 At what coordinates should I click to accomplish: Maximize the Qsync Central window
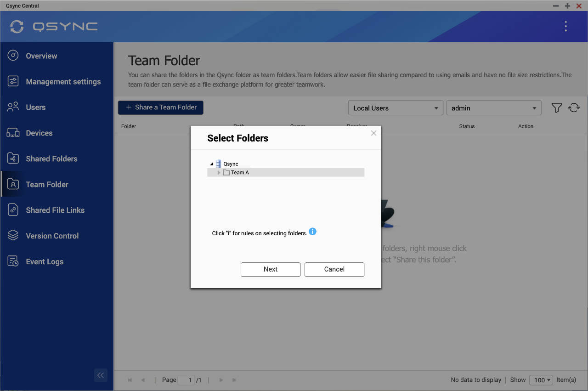pos(567,6)
